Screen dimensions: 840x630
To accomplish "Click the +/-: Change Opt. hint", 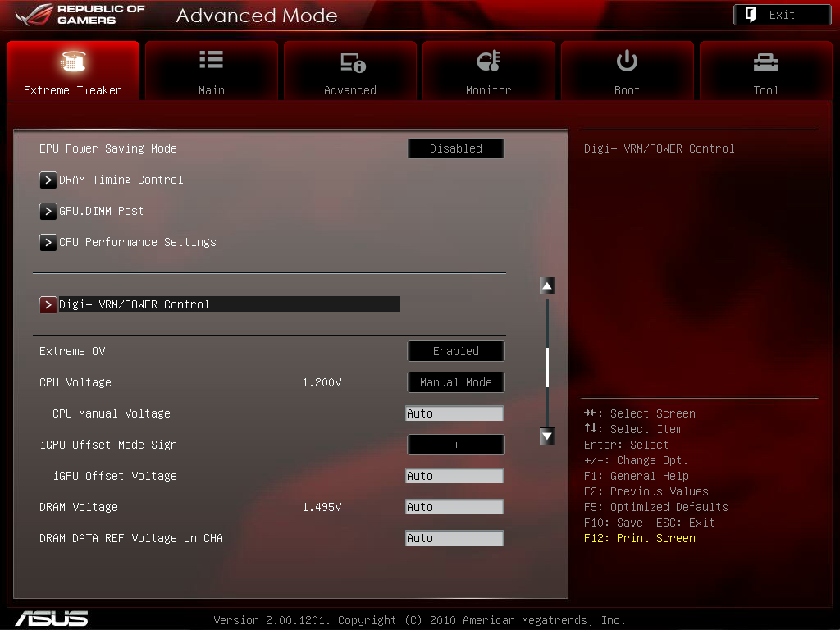I will click(636, 460).
